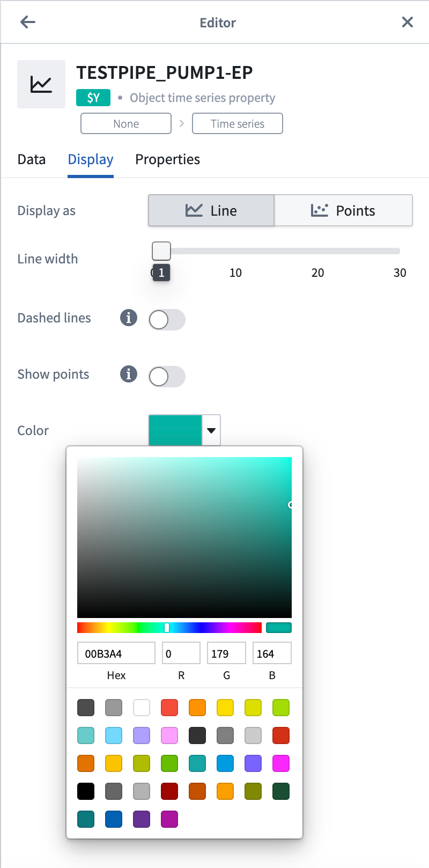Click the Hex color input field
Screen dimensions: 429x868
116,653
